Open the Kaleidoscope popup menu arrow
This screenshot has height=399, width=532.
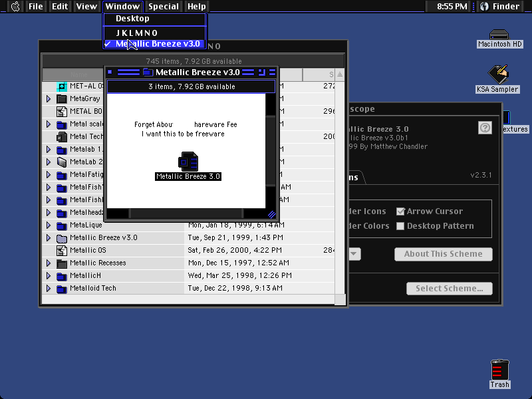coord(354,254)
